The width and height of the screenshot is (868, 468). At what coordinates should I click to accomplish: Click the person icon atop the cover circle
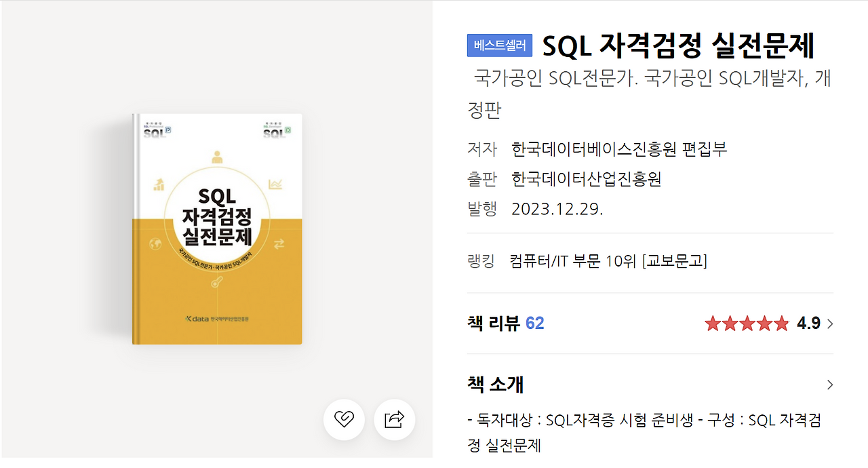pyautogui.click(x=216, y=156)
